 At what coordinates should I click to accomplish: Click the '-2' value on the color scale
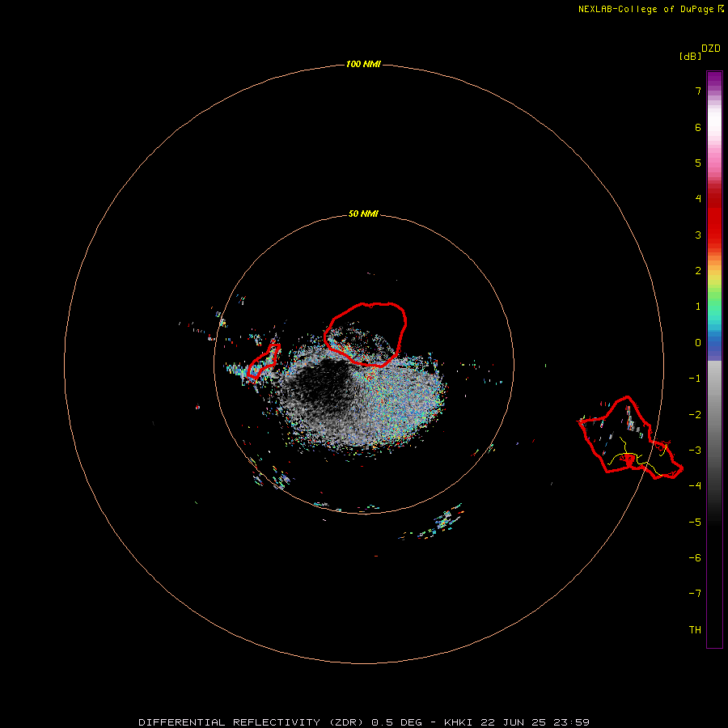(x=695, y=415)
